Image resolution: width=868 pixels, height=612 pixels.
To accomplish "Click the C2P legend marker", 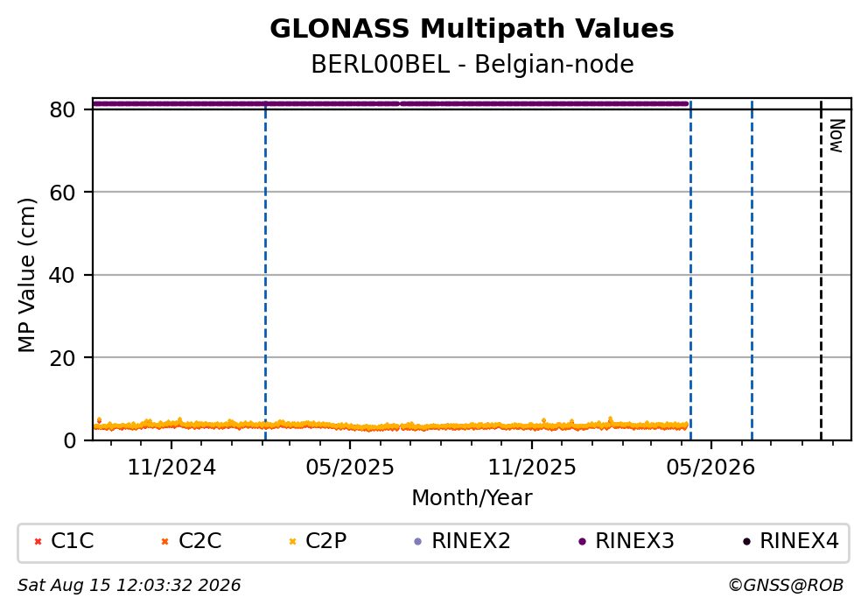I will [292, 542].
